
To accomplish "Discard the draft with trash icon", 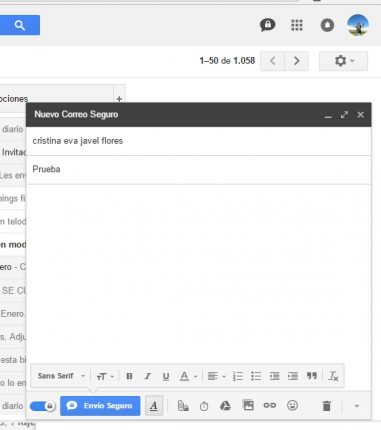I will tap(327, 406).
